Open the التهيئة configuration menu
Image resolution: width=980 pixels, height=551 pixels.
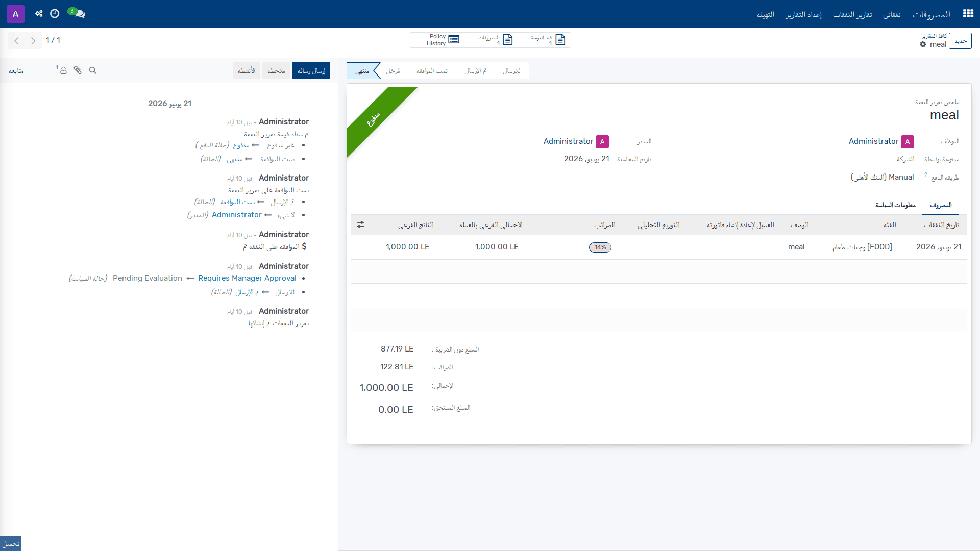coord(765,14)
